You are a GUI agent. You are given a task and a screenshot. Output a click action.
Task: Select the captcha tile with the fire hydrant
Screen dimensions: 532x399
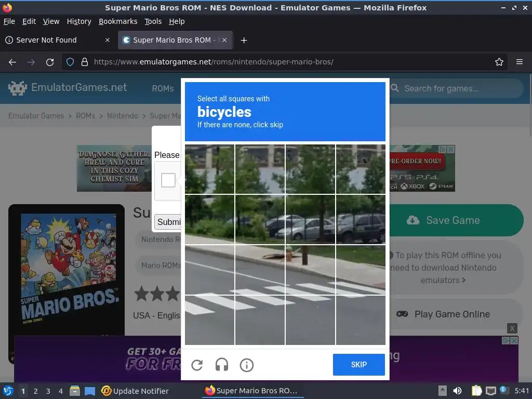point(310,270)
